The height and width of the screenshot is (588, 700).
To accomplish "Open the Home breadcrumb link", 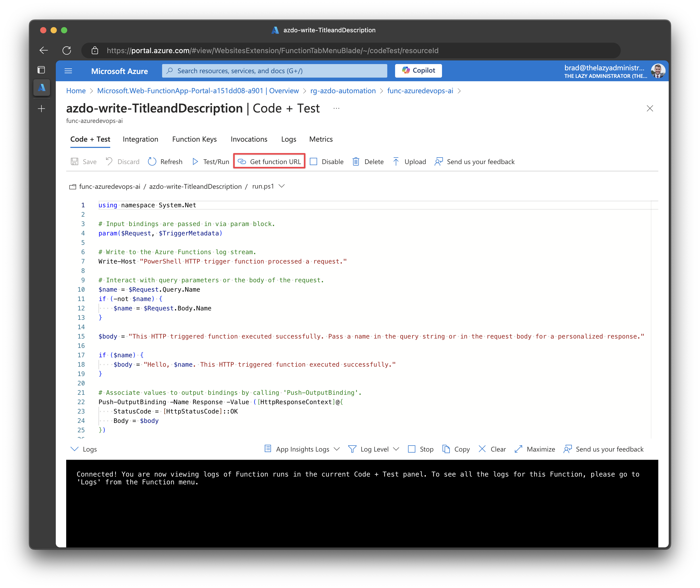I will click(76, 91).
